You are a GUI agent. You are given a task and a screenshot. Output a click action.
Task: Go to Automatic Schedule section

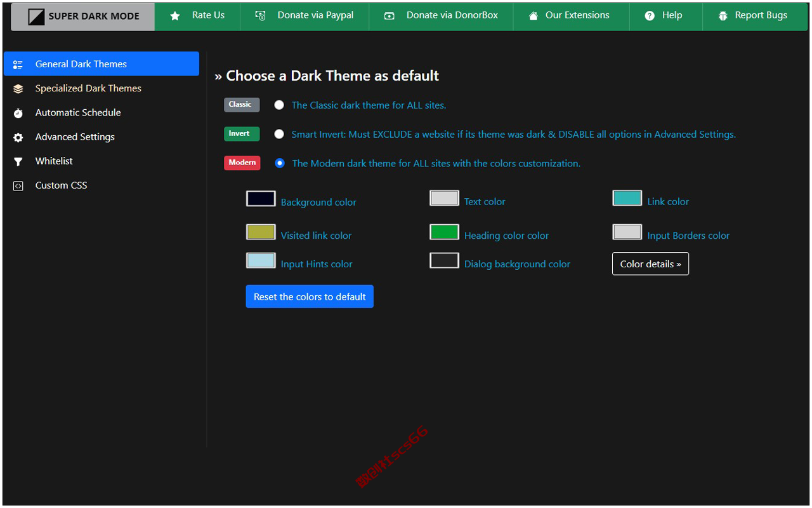[101, 112]
